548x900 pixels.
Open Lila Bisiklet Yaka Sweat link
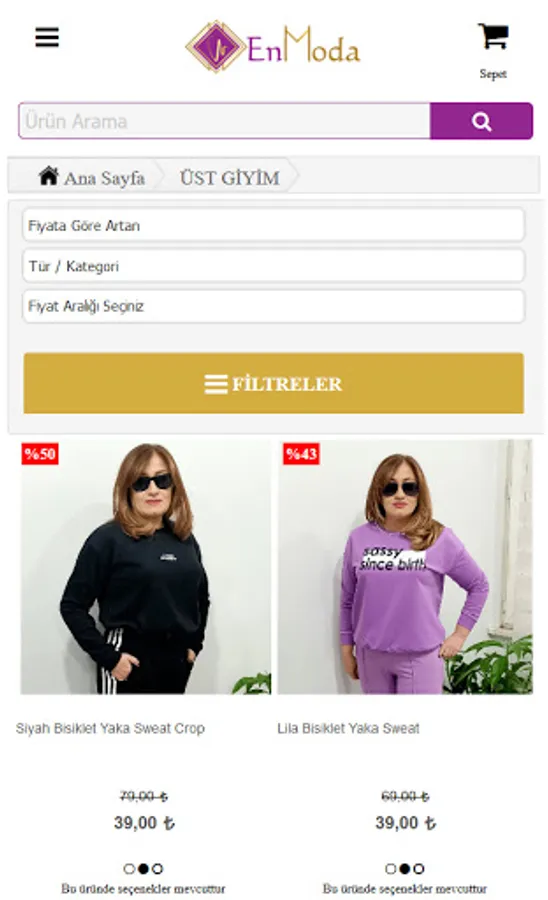348,728
